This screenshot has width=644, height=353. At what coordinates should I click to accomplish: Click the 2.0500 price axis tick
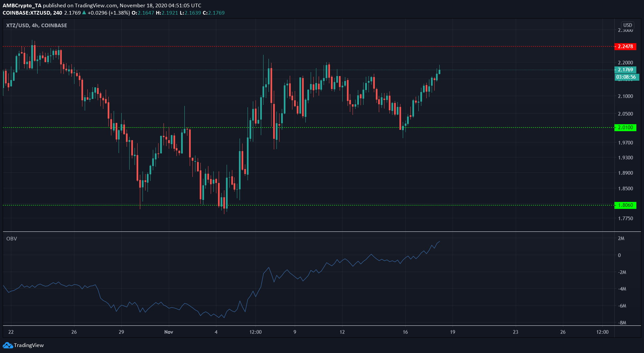pyautogui.click(x=625, y=114)
